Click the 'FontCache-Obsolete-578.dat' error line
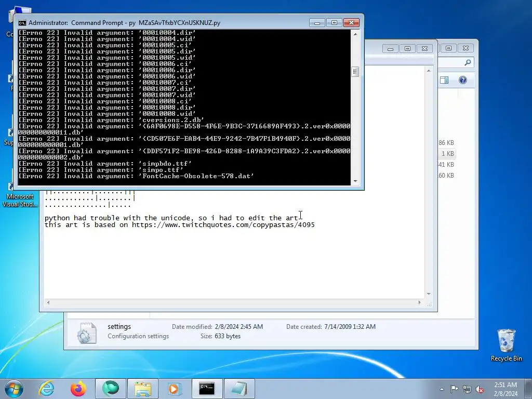The width and height of the screenshot is (532, 399). 136,176
